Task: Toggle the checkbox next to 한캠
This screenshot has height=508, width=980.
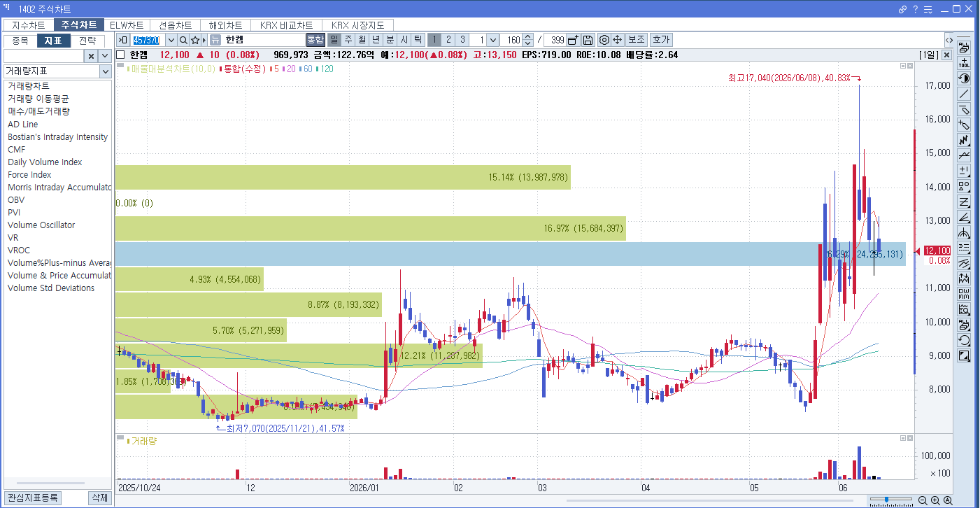Action: [x=121, y=55]
